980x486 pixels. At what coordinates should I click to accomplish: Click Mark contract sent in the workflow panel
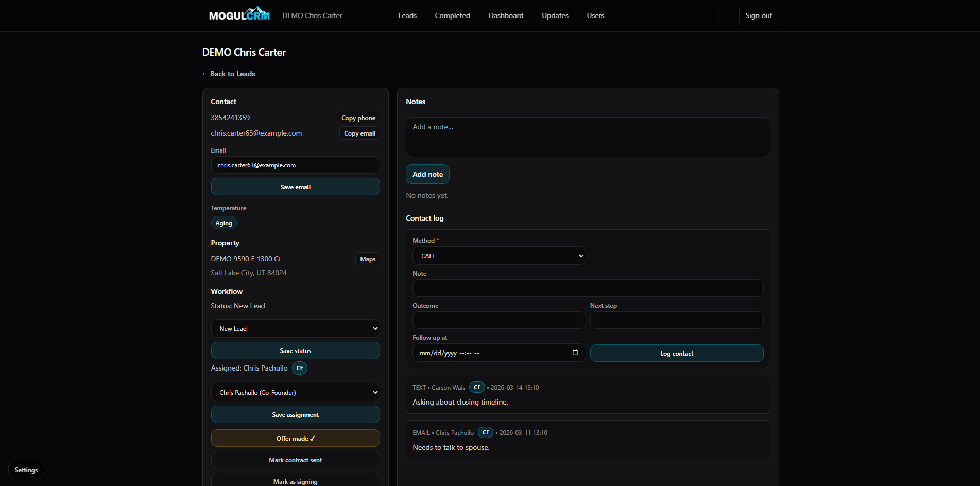(295, 460)
